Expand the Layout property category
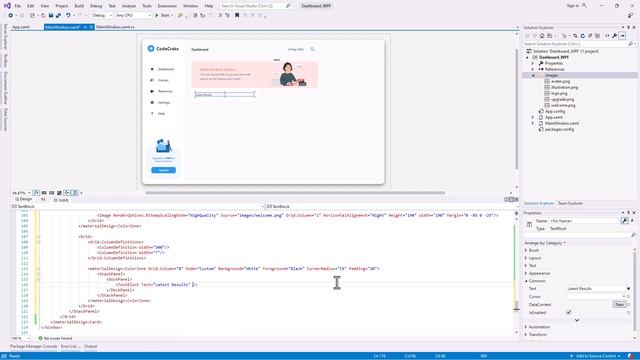Viewport: 640px width, 360px height. [x=526, y=258]
